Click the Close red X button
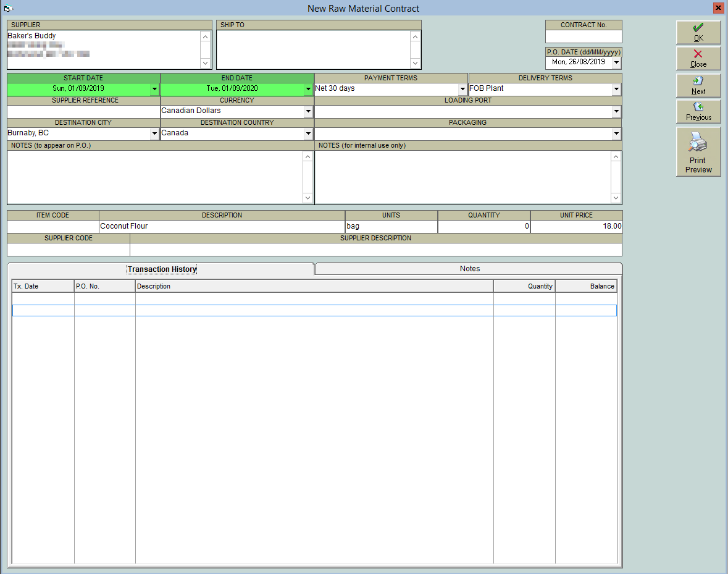Image resolution: width=728 pixels, height=574 pixels. tap(698, 59)
